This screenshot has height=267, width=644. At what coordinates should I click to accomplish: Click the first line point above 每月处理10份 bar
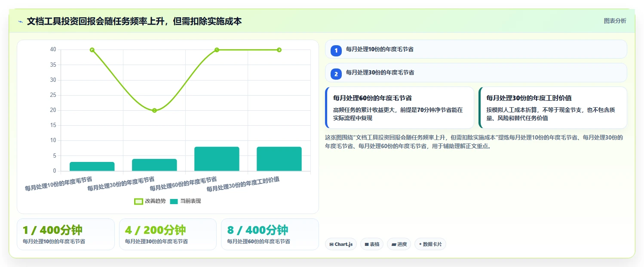pos(92,50)
